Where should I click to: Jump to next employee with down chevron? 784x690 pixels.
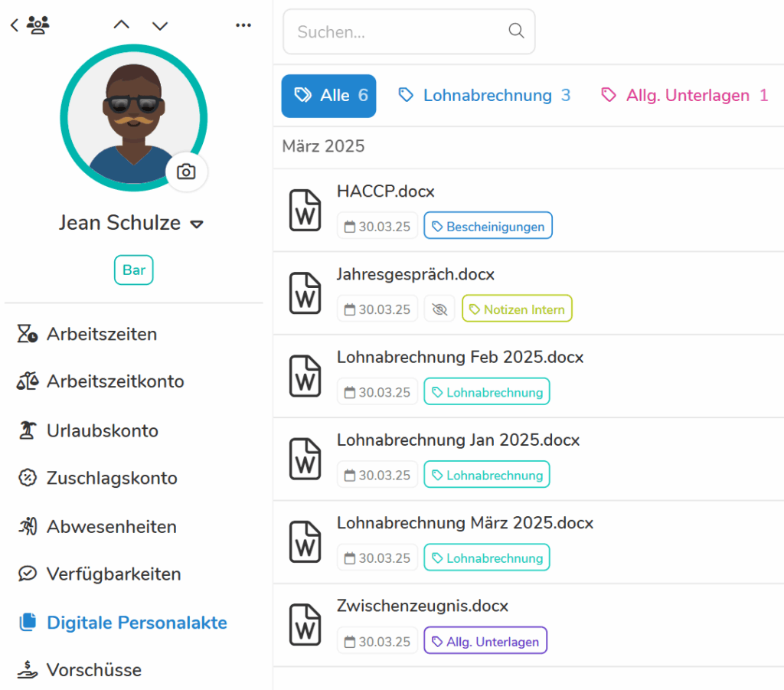pos(160,25)
